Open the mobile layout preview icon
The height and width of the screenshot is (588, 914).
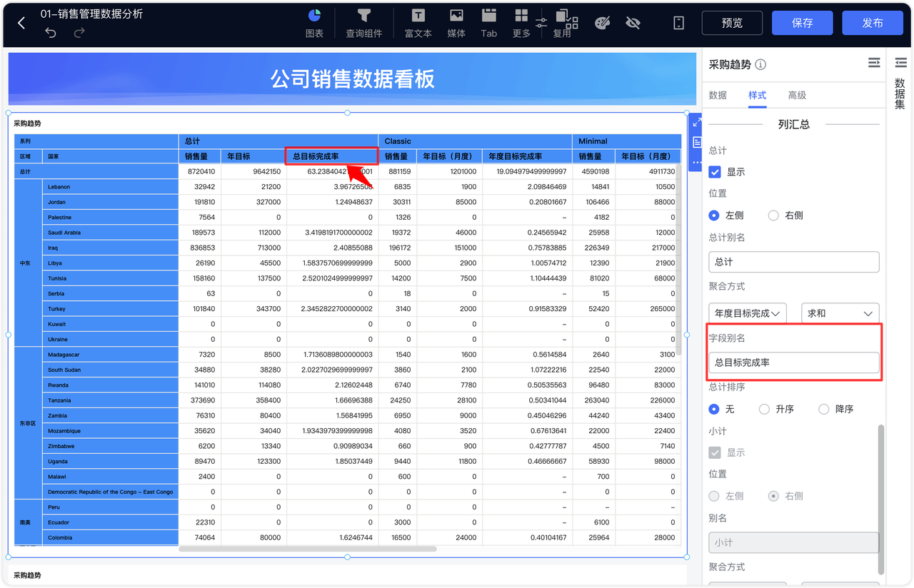click(x=678, y=23)
